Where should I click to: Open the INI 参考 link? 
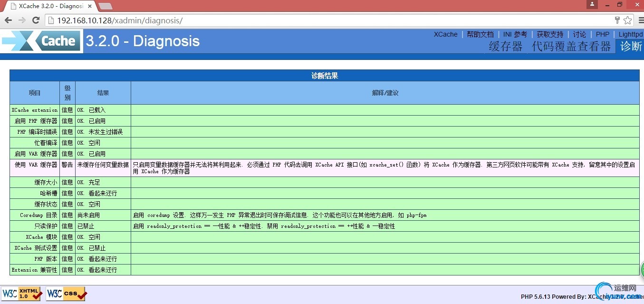(x=515, y=34)
